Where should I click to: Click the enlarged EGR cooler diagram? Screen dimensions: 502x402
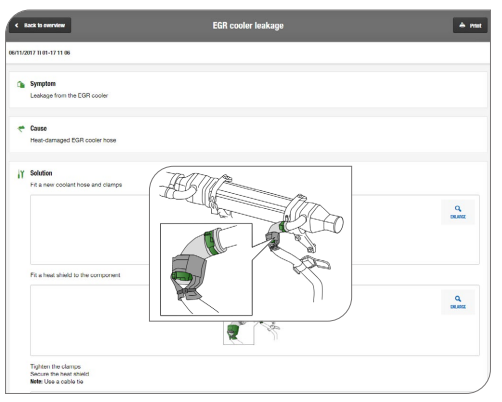click(x=250, y=244)
